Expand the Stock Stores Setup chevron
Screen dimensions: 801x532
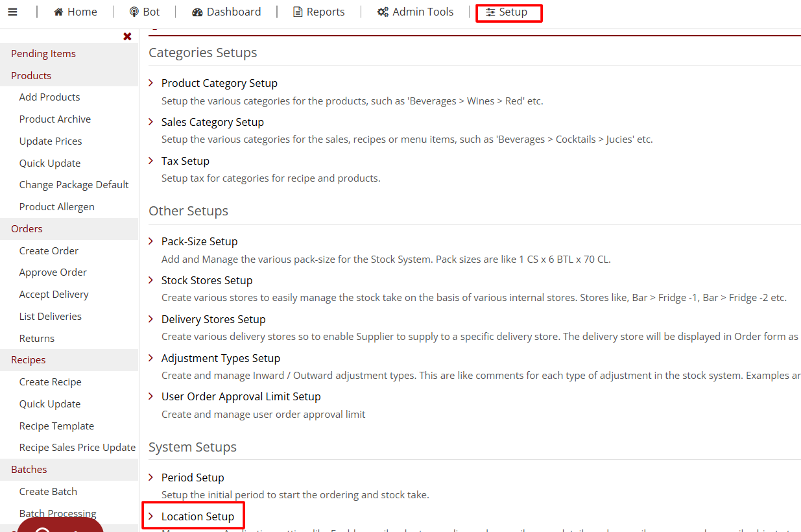(x=151, y=280)
